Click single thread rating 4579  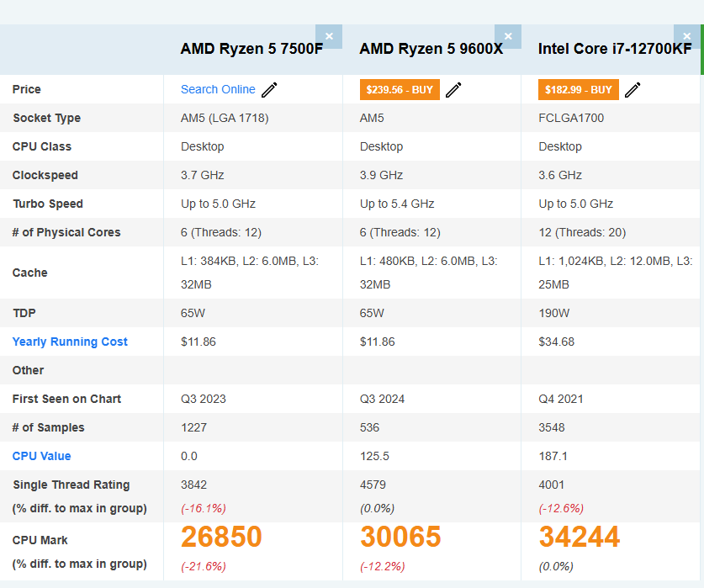[x=373, y=485]
